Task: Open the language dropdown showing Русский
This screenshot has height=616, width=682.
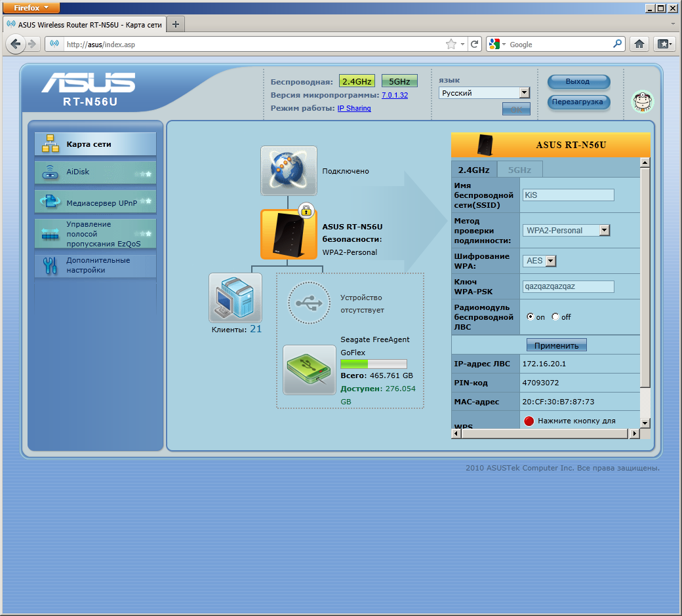Action: (x=484, y=92)
